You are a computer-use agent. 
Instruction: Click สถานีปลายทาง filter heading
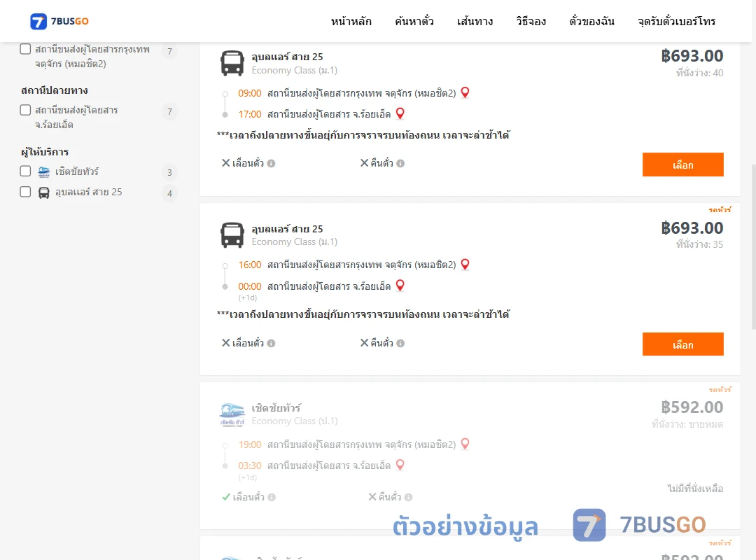tap(55, 90)
